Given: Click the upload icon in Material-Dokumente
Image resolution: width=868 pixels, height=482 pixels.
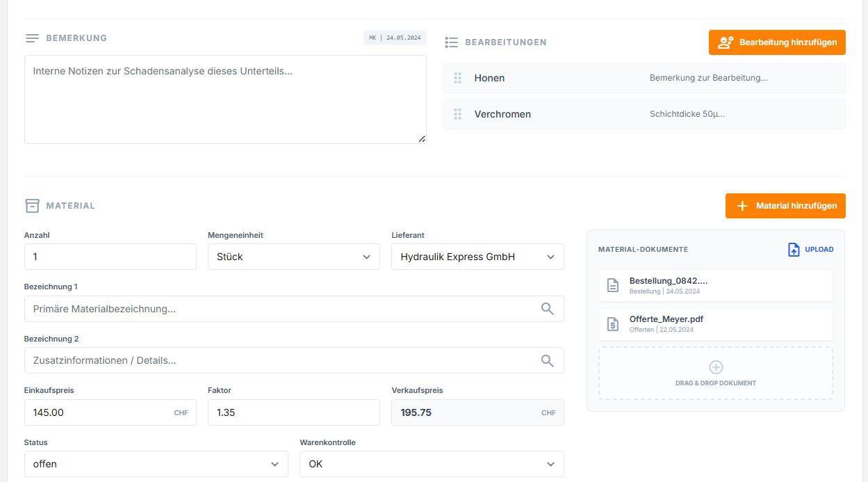Looking at the screenshot, I should point(794,250).
